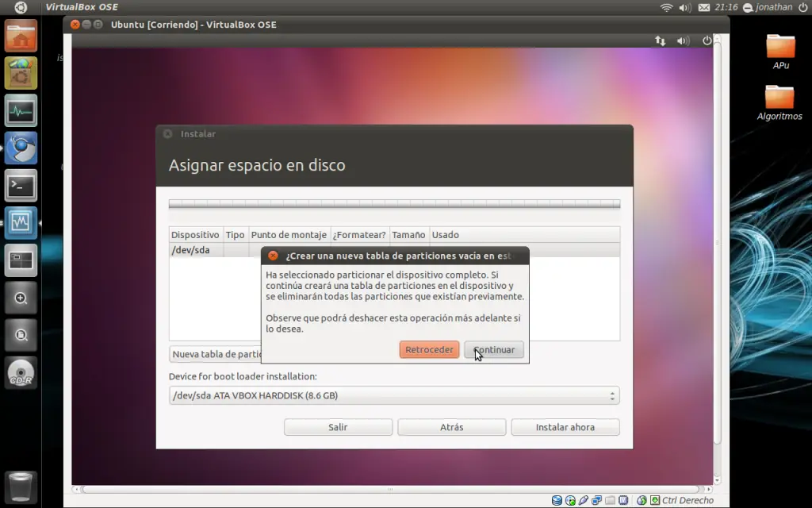Open the jonathan user menu
Image resolution: width=812 pixels, height=508 pixels.
click(768, 7)
